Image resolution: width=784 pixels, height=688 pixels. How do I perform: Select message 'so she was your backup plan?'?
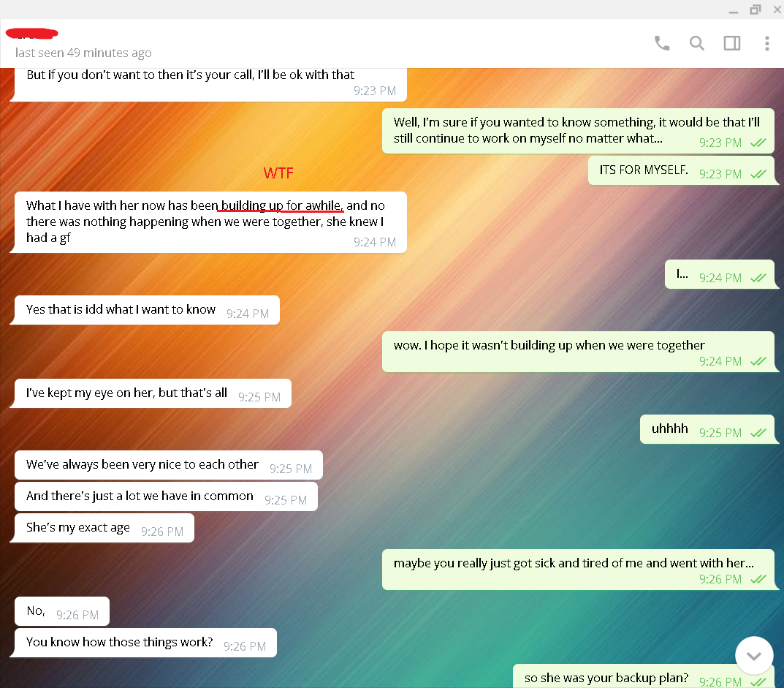(x=644, y=676)
